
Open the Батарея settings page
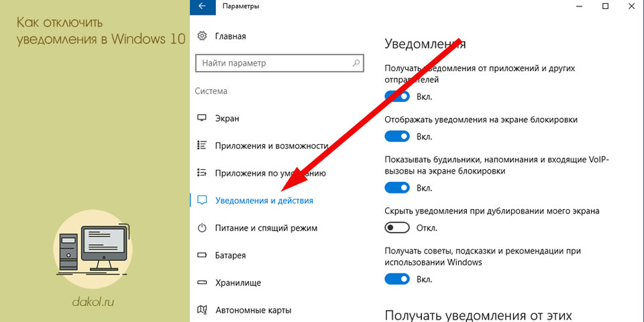(x=230, y=256)
